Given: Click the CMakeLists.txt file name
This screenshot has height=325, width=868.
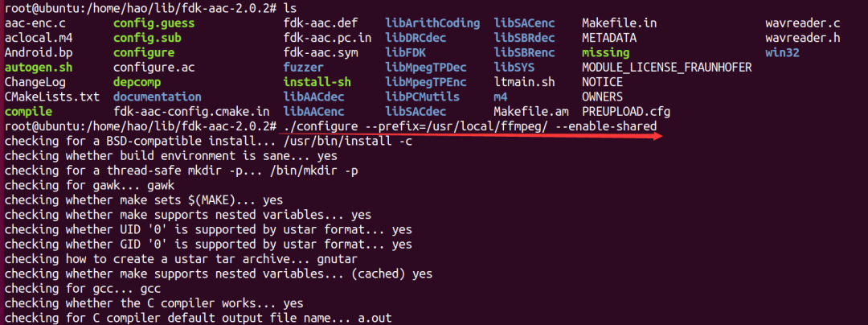Looking at the screenshot, I should click(51, 97).
